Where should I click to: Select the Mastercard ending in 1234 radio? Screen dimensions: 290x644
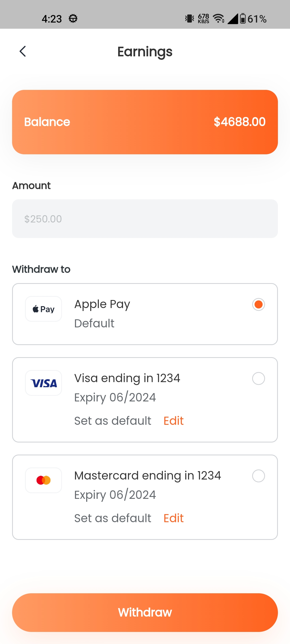coord(258,476)
